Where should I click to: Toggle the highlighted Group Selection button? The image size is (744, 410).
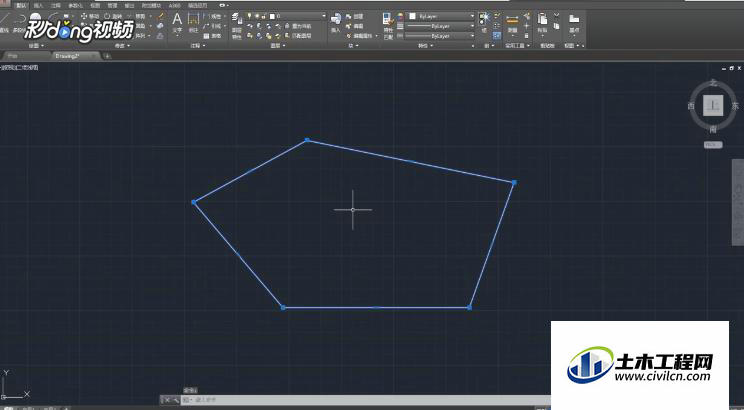(497, 36)
